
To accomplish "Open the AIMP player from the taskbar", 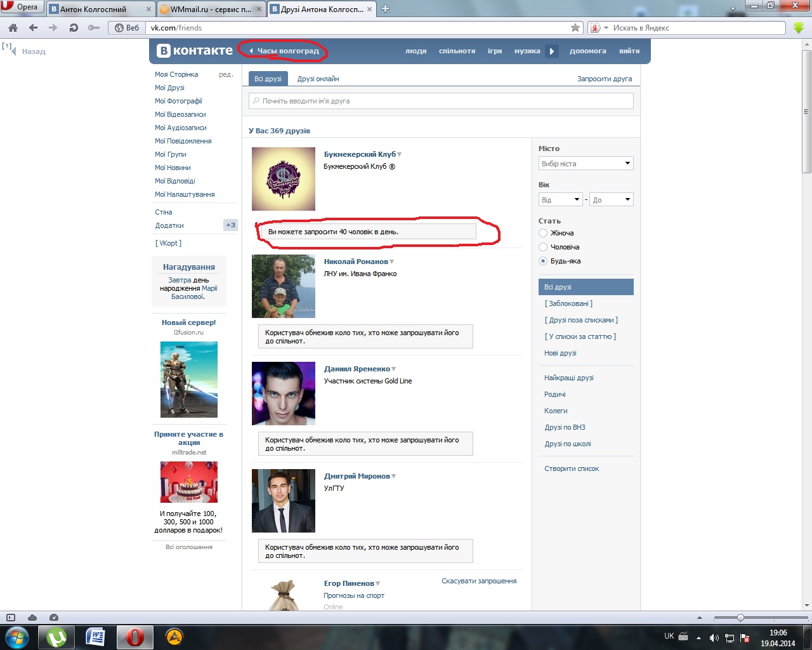I will [x=174, y=637].
